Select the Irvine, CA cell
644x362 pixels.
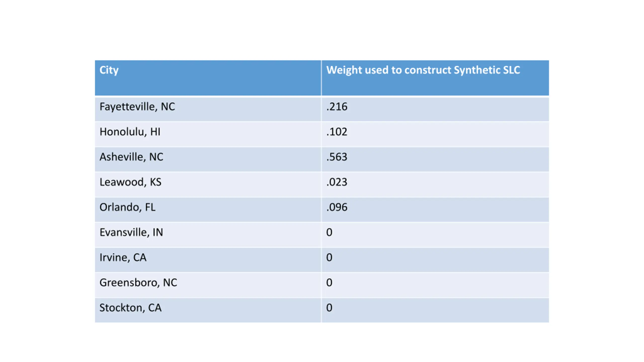coord(208,260)
